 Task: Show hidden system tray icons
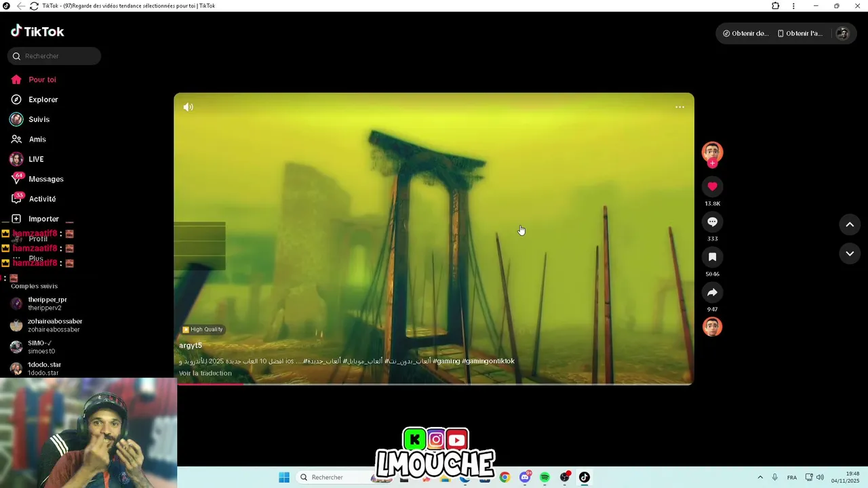760,477
